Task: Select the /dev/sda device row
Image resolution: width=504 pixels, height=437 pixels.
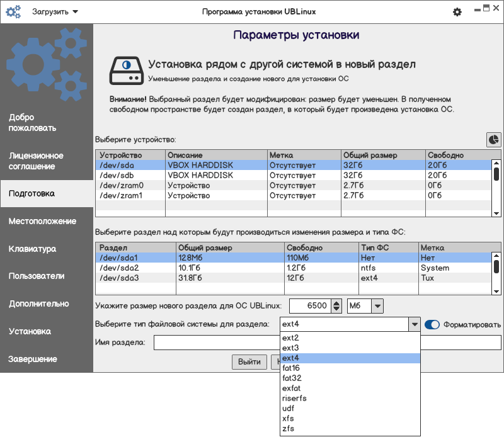Action: [294, 165]
